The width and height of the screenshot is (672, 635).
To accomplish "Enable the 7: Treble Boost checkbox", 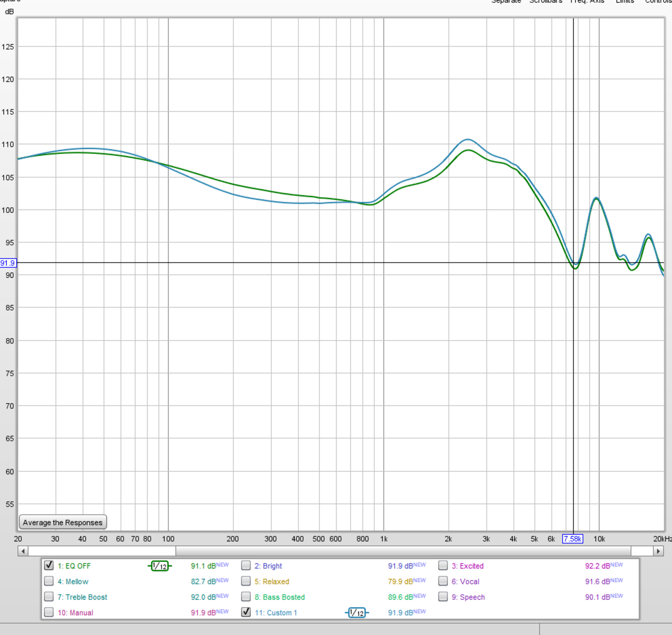I will (x=49, y=597).
